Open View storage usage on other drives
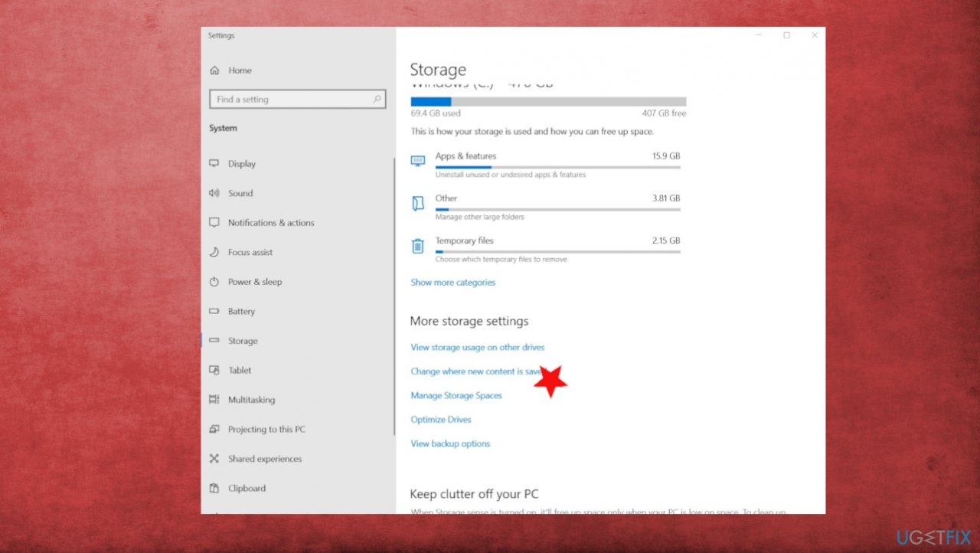This screenshot has width=980, height=553. tap(478, 348)
